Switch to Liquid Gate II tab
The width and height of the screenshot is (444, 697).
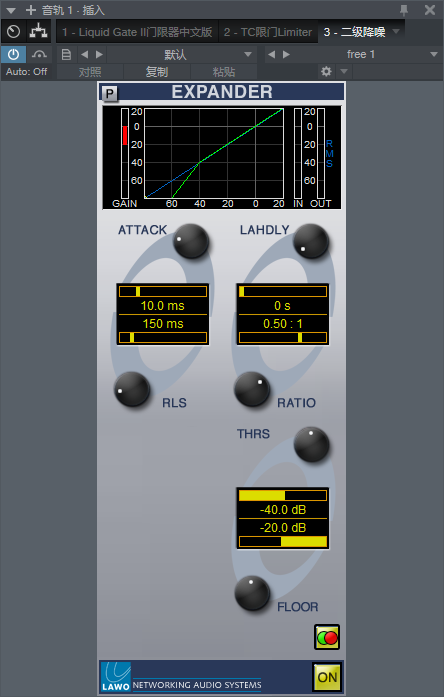click(x=137, y=32)
